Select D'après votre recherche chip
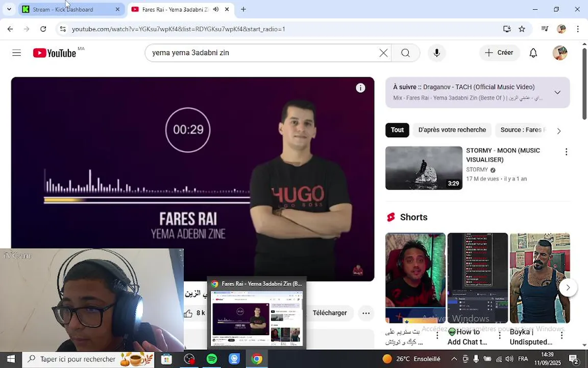 tap(452, 130)
